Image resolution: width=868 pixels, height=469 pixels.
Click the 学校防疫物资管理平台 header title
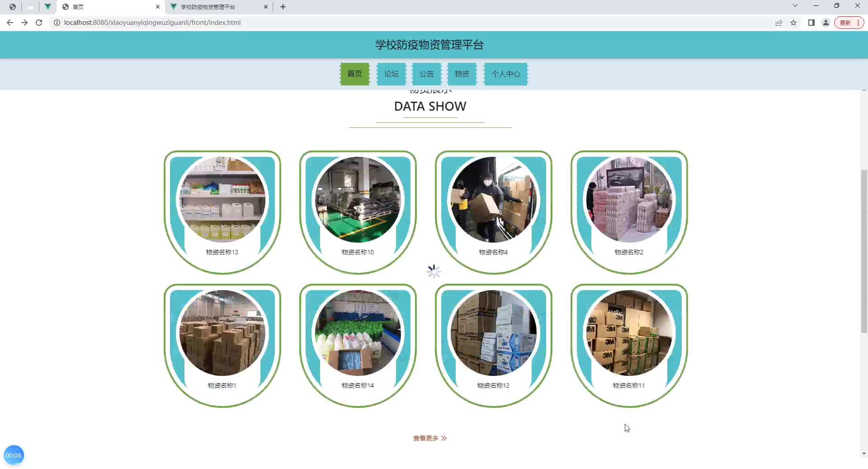point(429,45)
